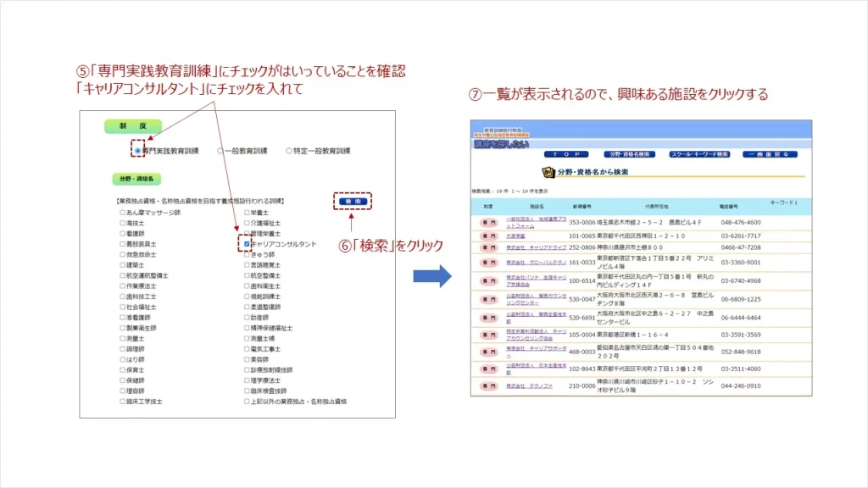Check the 理容師 checkbox
This screenshot has height=488, width=868.
click(122, 391)
